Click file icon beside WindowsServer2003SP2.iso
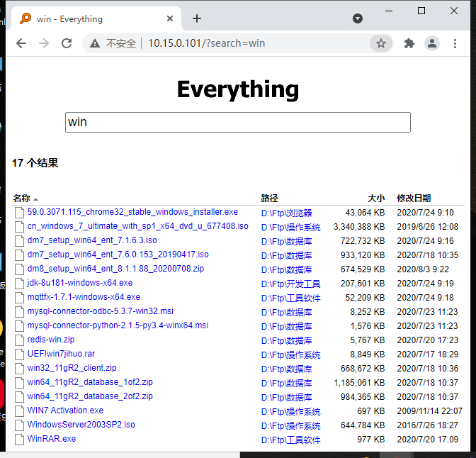 (x=19, y=425)
